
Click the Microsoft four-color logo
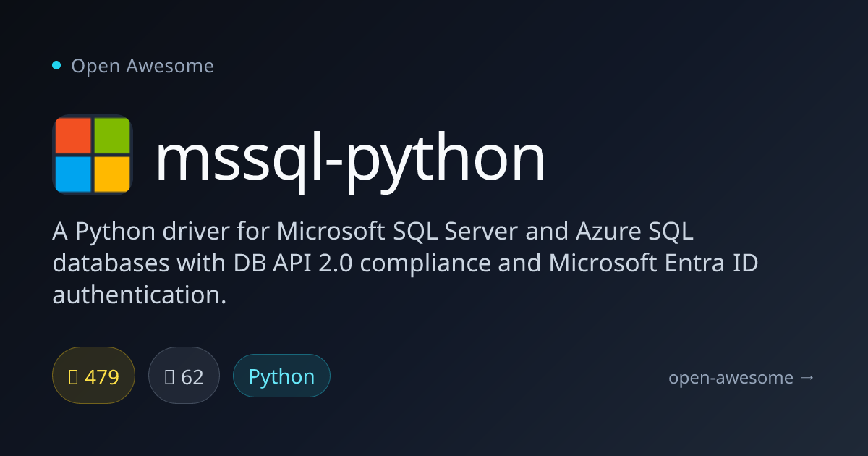92,155
